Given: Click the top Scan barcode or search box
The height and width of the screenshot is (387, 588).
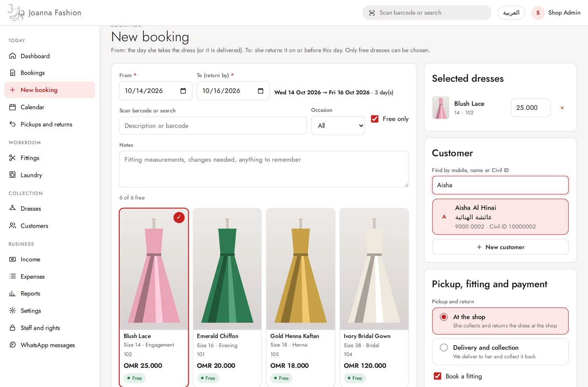Looking at the screenshot, I should [x=427, y=13].
